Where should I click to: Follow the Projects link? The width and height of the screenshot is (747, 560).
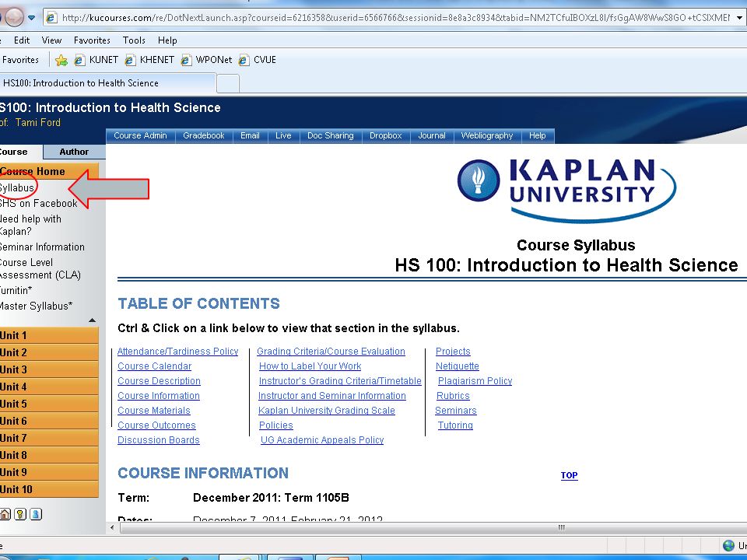[453, 352]
